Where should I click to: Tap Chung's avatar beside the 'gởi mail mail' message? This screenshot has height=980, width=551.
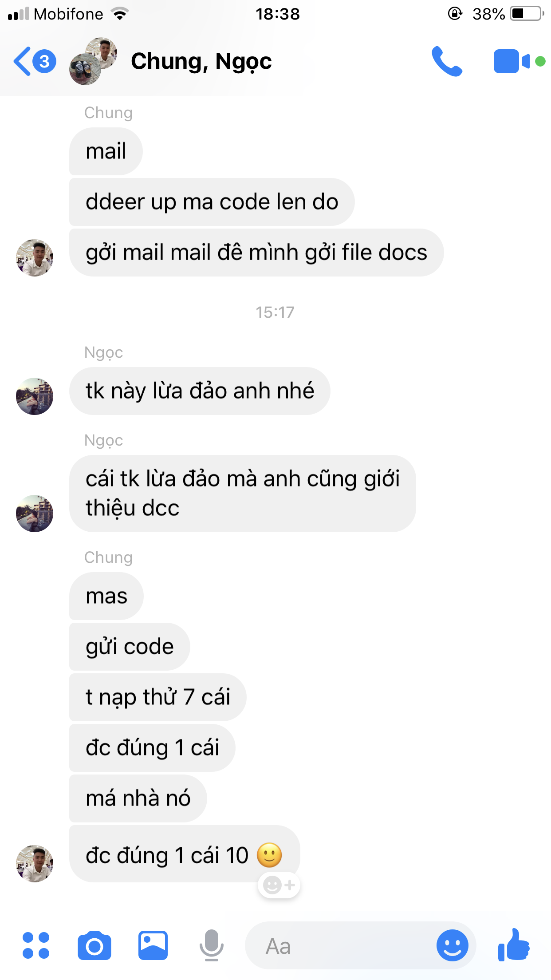pyautogui.click(x=35, y=258)
